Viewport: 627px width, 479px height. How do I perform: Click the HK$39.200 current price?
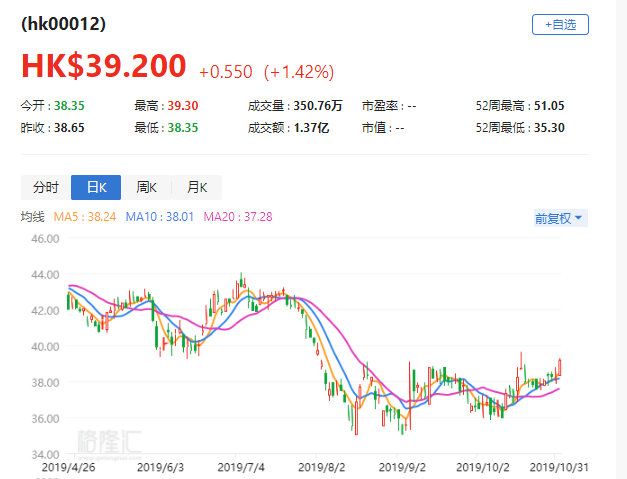104,66
